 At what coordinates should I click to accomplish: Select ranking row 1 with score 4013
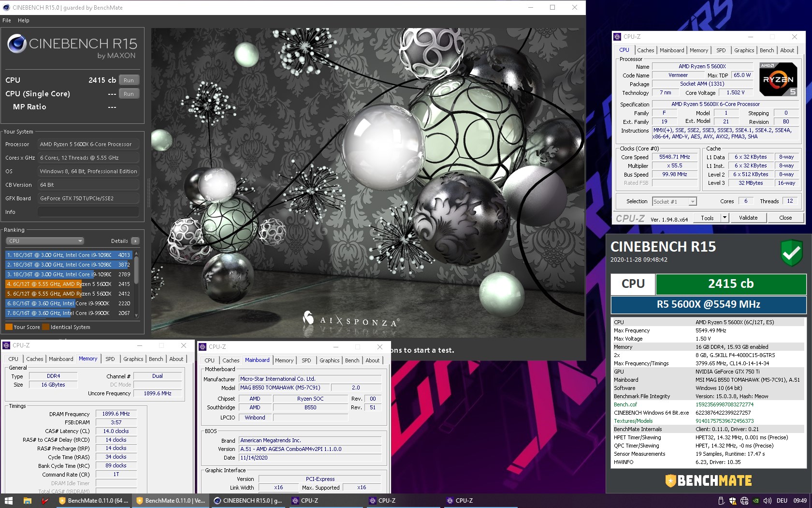69,255
